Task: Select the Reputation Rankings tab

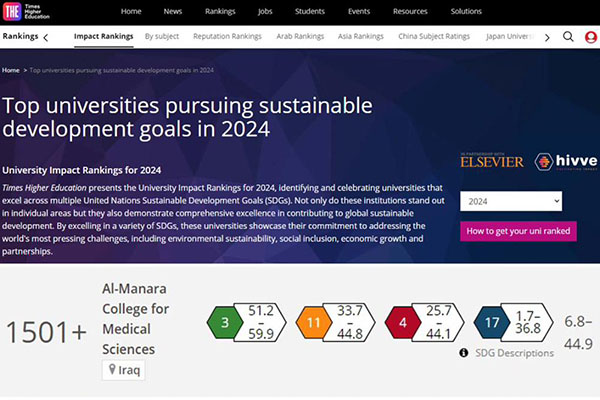Action: [x=227, y=36]
